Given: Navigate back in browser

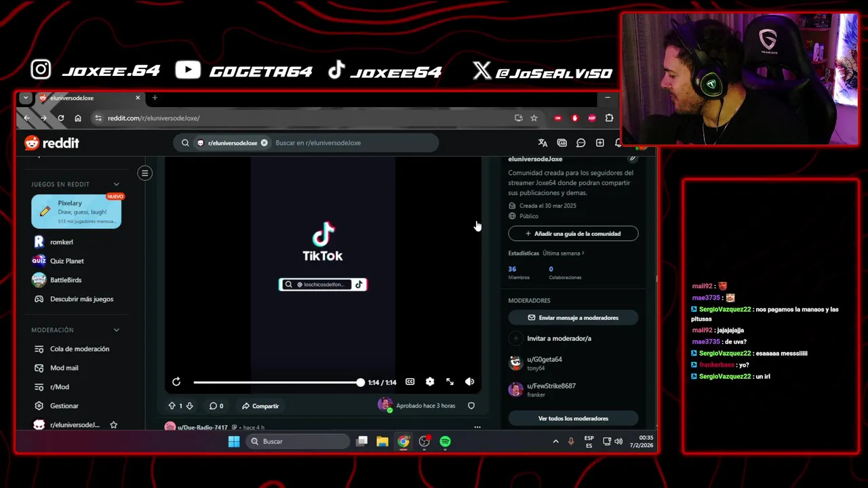Looking at the screenshot, I should coord(26,118).
